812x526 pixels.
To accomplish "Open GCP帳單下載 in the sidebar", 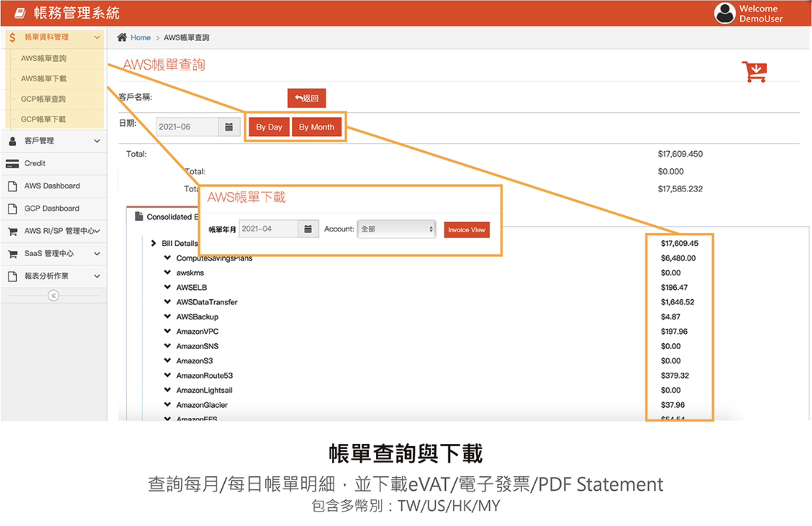I will pos(44,119).
